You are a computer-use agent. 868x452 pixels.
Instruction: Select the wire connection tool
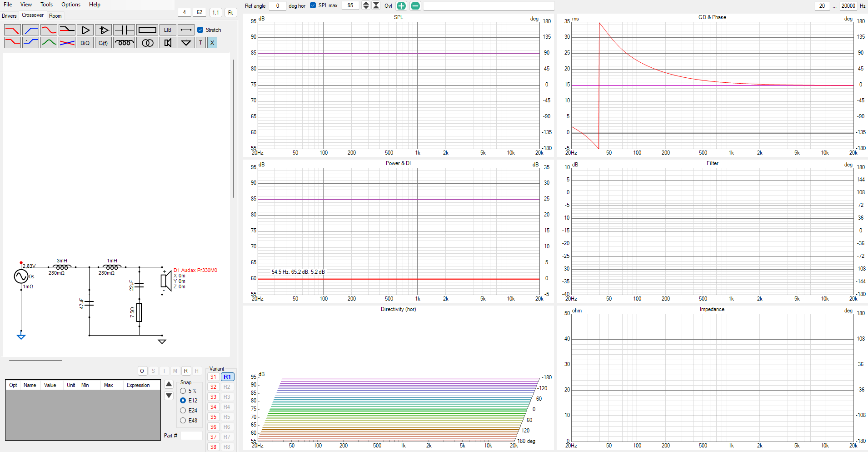186,30
